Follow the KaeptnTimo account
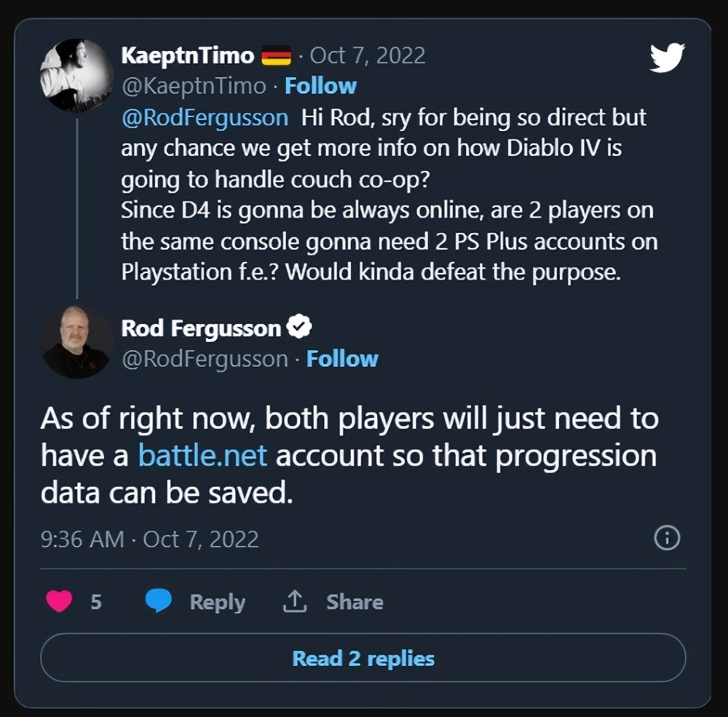 tap(320, 86)
